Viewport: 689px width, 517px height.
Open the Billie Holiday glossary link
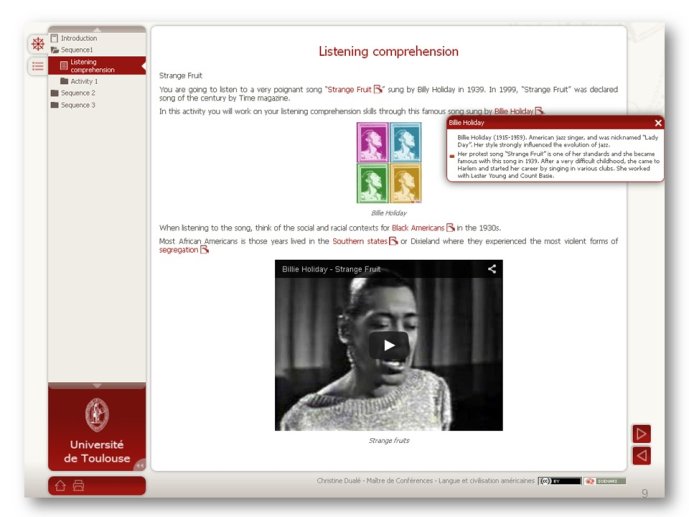point(519,111)
